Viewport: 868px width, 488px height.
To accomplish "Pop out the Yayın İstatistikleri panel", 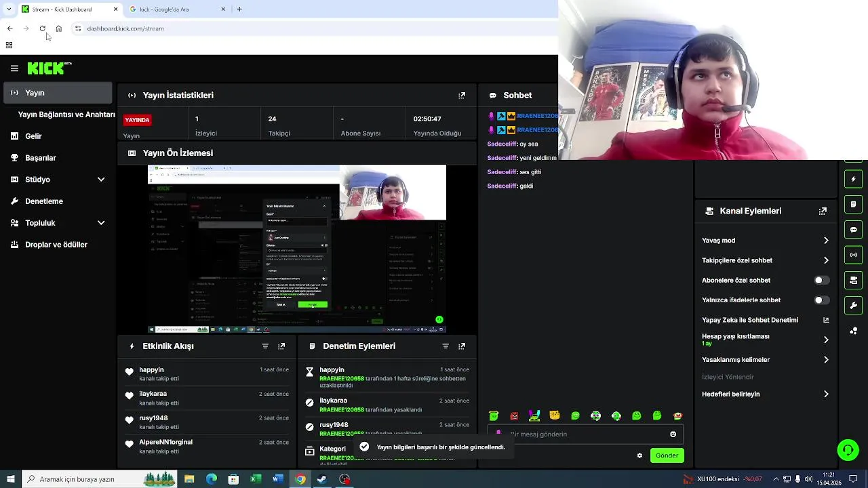I will pos(462,96).
